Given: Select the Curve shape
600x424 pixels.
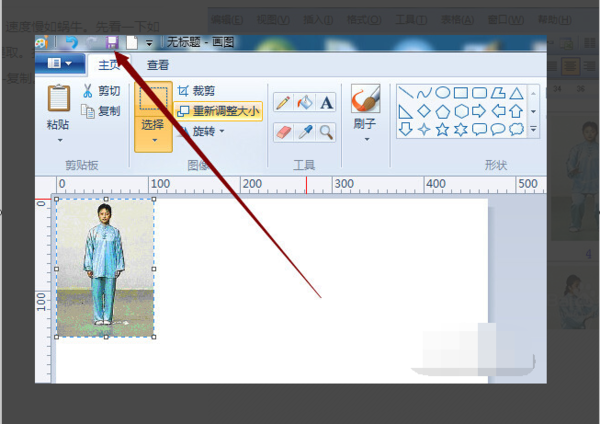Looking at the screenshot, I should (x=424, y=92).
